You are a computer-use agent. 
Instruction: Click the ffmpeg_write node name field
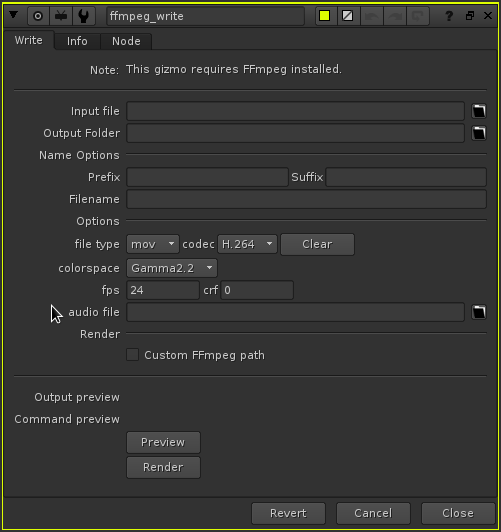point(205,16)
